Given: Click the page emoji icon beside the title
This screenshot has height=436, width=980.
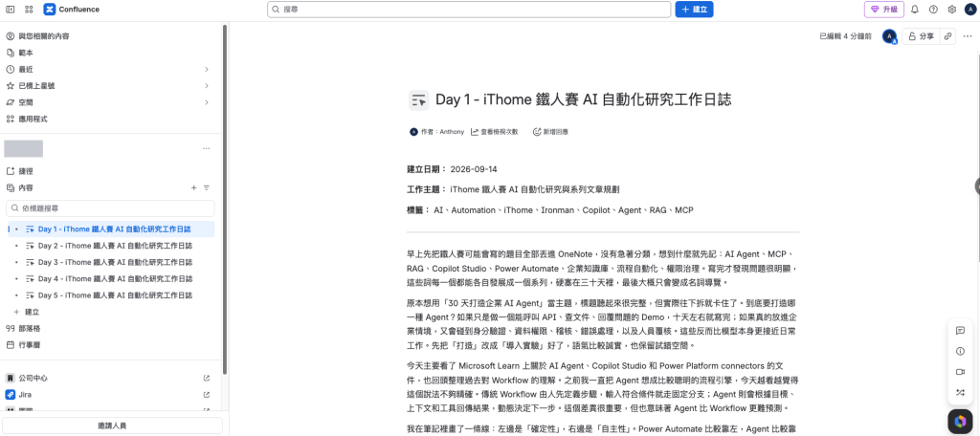Looking at the screenshot, I should 419,100.
